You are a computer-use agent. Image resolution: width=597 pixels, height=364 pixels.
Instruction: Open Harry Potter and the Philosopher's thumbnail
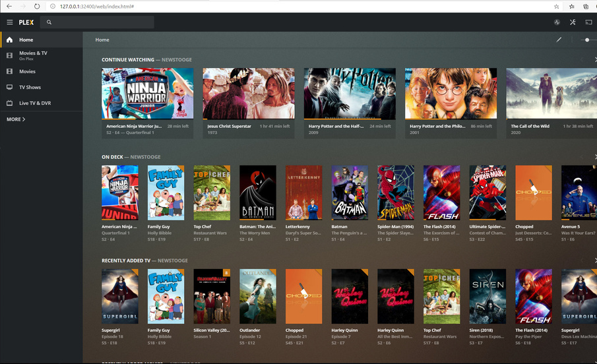click(451, 94)
